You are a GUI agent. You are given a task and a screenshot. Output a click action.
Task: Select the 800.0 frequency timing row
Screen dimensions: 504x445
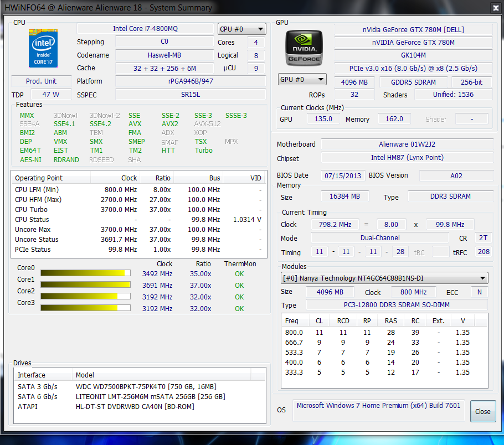click(x=384, y=332)
